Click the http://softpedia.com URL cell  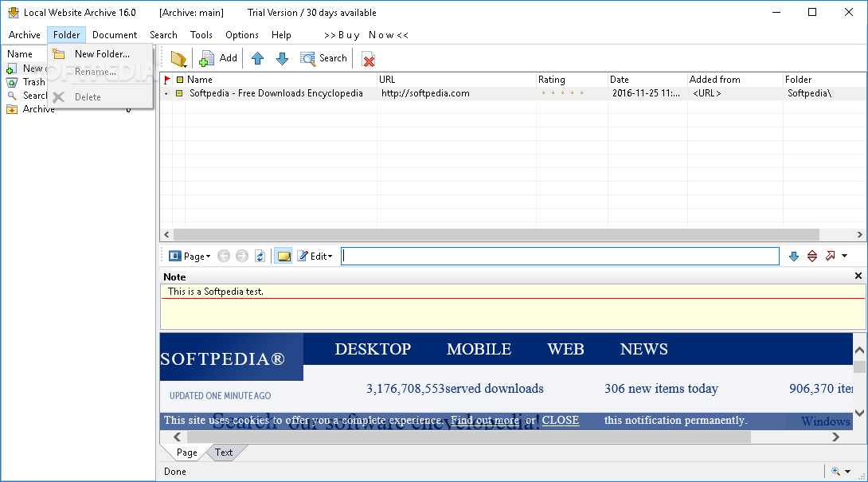click(425, 93)
